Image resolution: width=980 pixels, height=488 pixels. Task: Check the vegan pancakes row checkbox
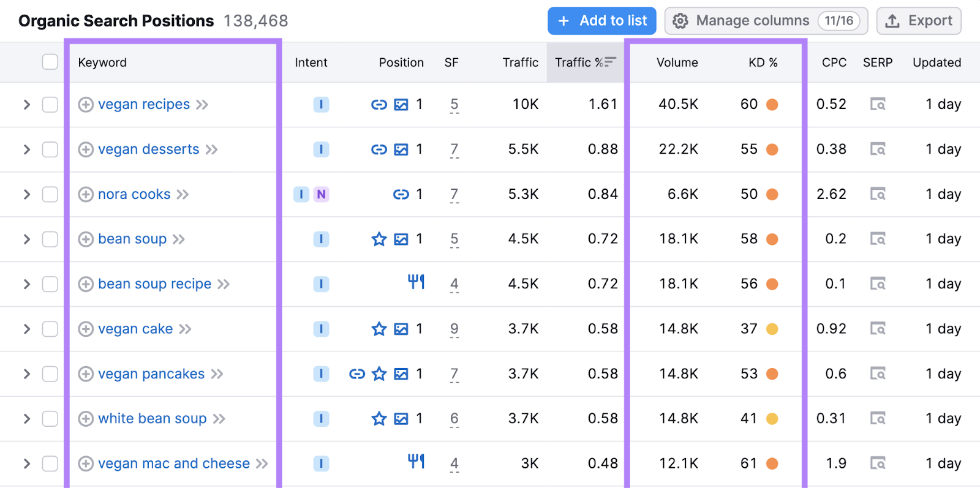pyautogui.click(x=50, y=374)
